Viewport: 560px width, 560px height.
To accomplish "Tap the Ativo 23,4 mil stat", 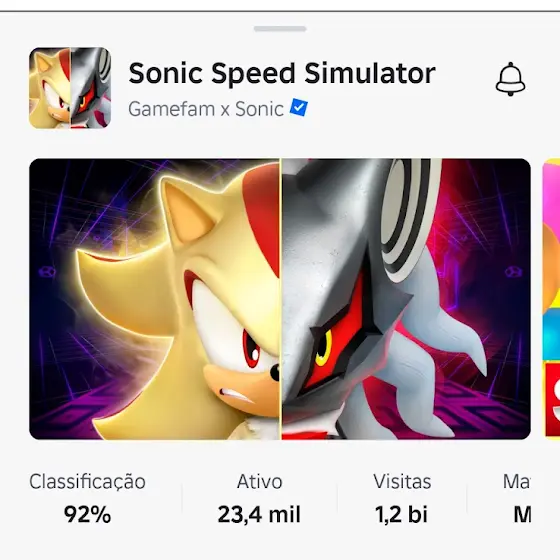I will (259, 498).
